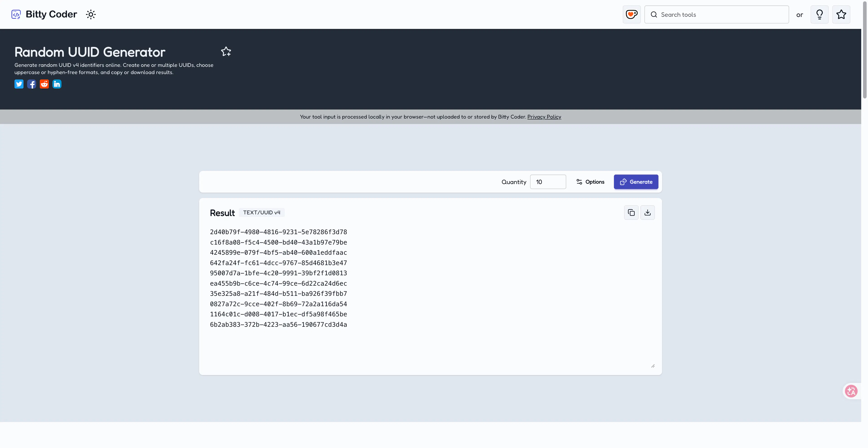
Task: Click UUID c16f8a08-f5c4-4500-bd40-43a1b97e79be
Action: 278,242
